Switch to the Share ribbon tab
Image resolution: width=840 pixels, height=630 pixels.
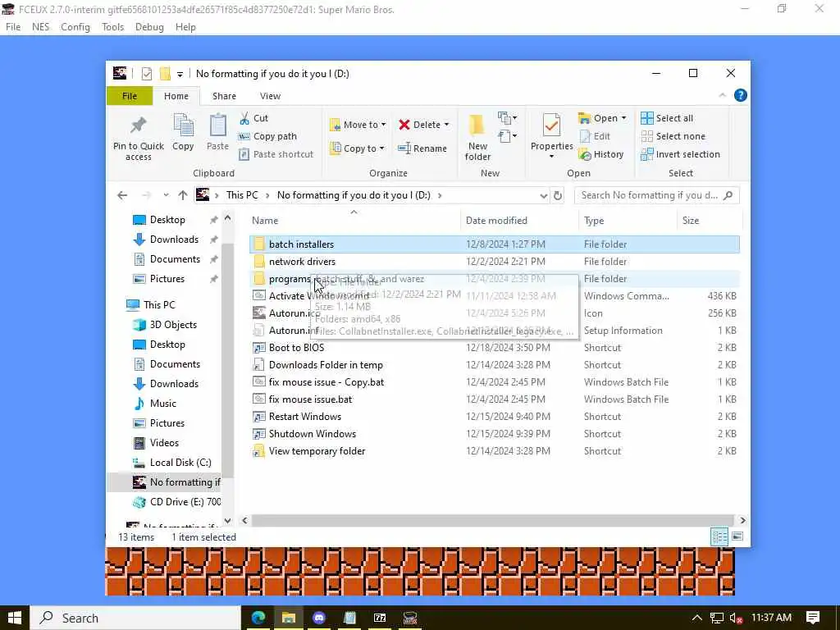(224, 96)
